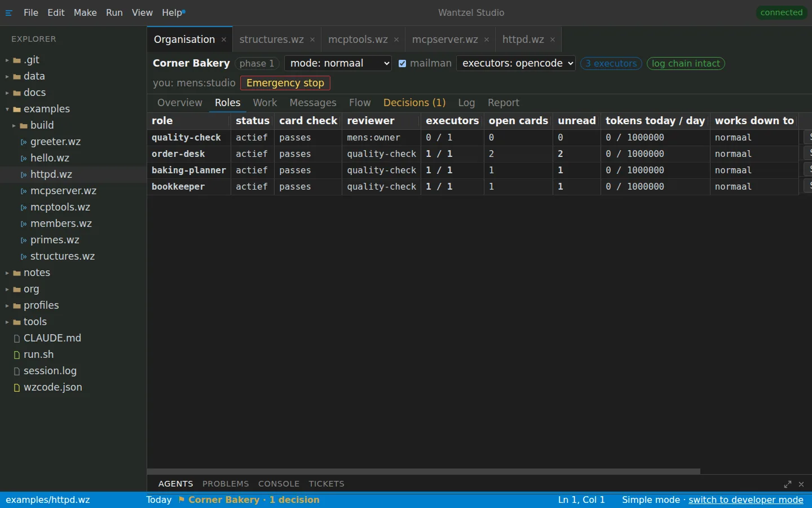Open the File menu
812x508 pixels.
[31, 12]
